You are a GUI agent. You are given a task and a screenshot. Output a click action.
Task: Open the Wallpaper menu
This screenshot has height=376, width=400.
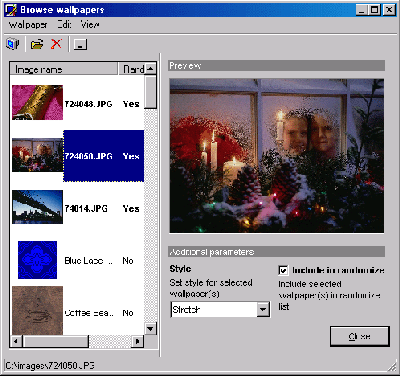[28, 25]
